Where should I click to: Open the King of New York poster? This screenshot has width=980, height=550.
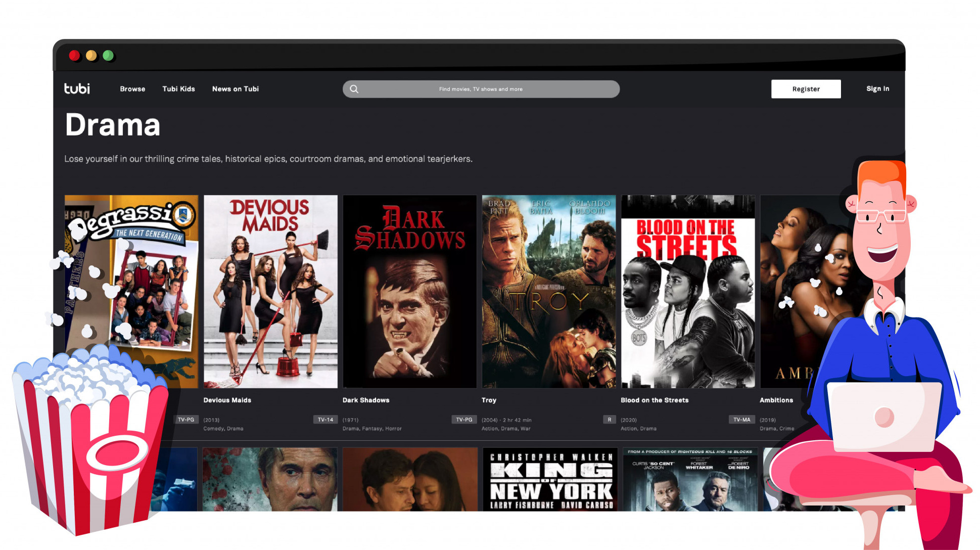[x=550, y=479]
